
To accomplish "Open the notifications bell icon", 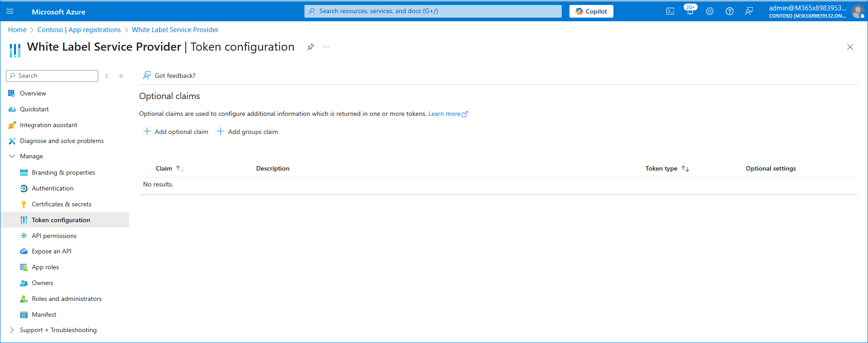I will point(690,11).
